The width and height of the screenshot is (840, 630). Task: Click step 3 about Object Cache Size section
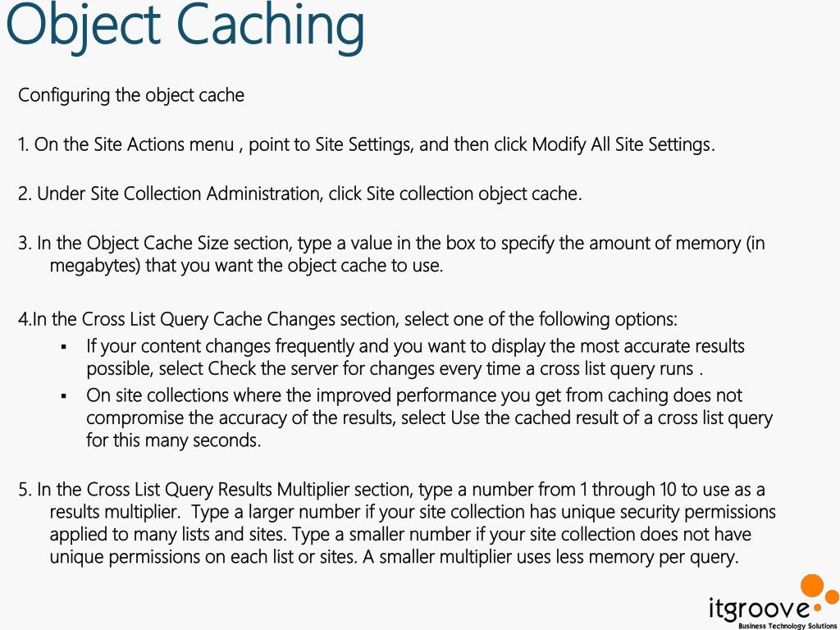pyautogui.click(x=391, y=254)
